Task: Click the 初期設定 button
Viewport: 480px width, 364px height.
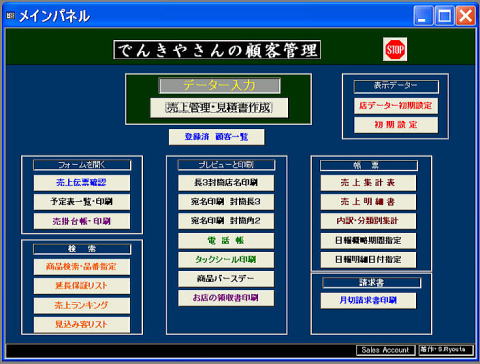Action: point(396,125)
